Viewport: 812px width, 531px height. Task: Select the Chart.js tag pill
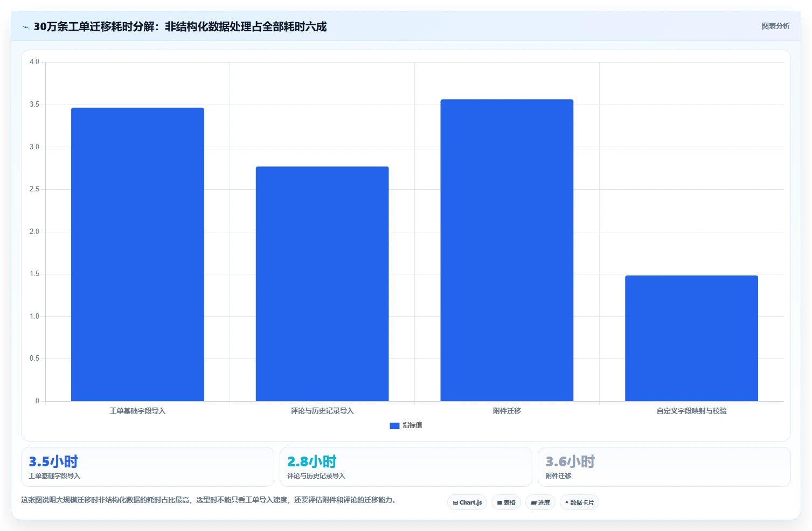pyautogui.click(x=467, y=502)
